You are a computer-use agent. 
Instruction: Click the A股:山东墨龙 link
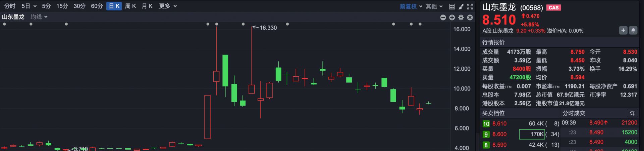coord(498,31)
